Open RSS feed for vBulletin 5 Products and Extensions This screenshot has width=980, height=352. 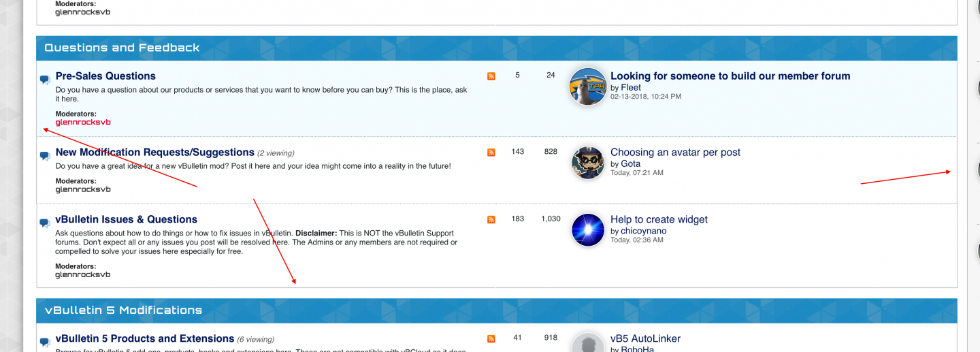click(x=491, y=338)
